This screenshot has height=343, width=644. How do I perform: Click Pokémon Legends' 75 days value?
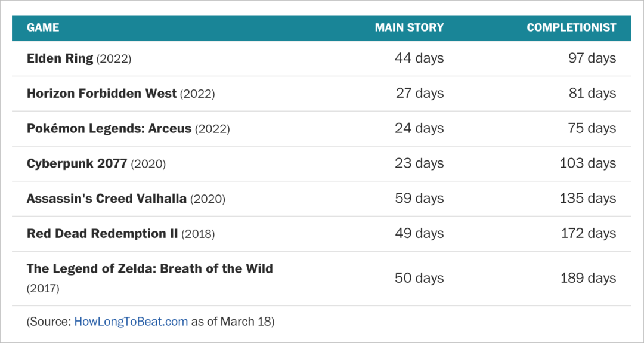pos(592,128)
